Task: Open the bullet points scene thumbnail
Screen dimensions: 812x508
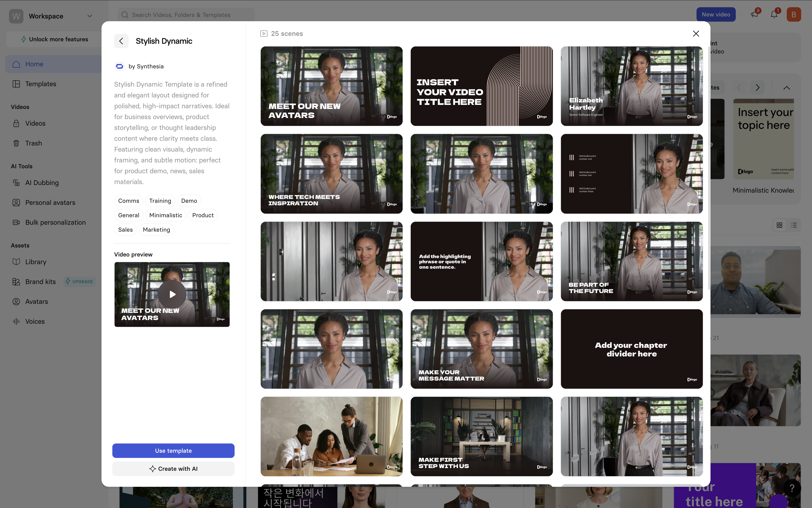Action: coord(632,174)
